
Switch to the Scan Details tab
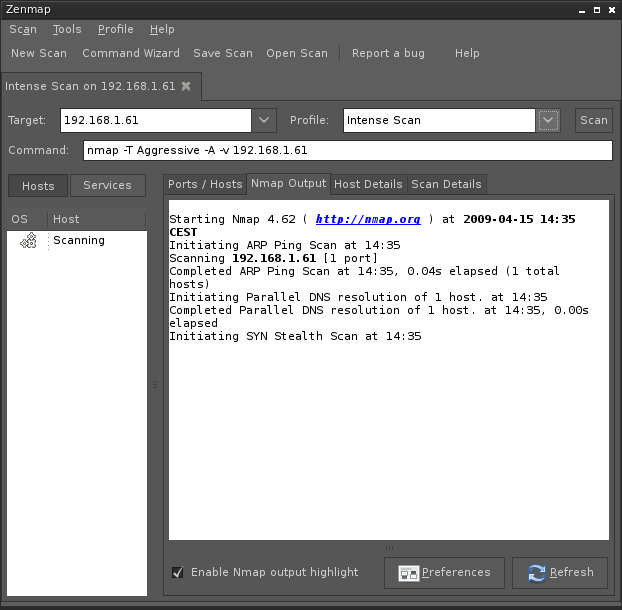point(446,184)
